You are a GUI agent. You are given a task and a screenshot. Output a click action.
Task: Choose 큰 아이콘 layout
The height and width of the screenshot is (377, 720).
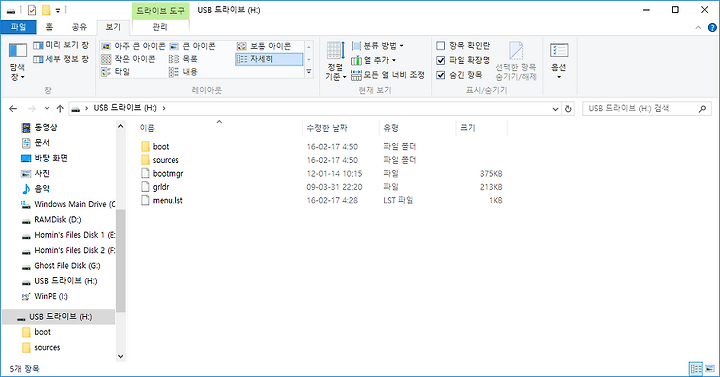(192, 46)
